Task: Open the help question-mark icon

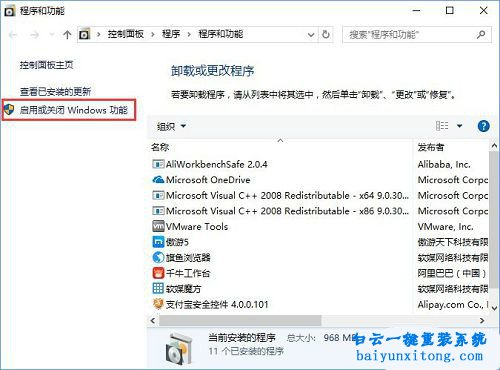Action: pyautogui.click(x=483, y=126)
